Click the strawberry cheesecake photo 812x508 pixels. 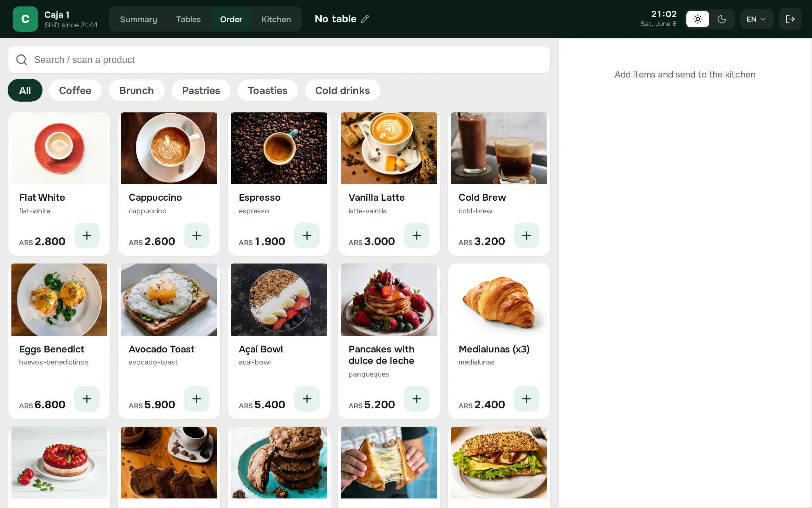click(x=59, y=463)
